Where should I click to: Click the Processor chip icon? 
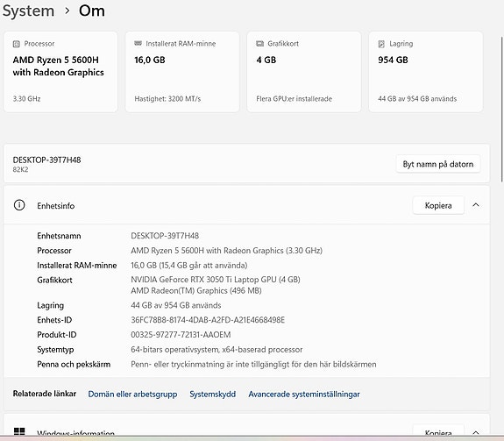pos(16,44)
